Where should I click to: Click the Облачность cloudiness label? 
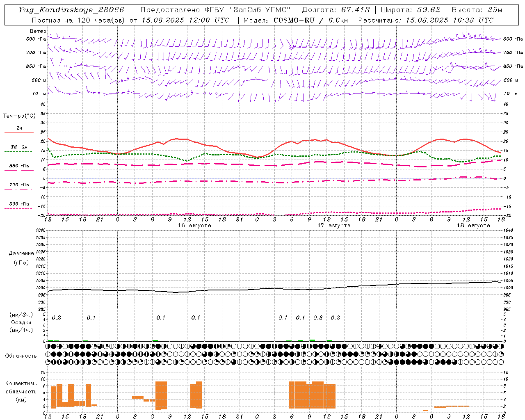[x=21, y=356]
